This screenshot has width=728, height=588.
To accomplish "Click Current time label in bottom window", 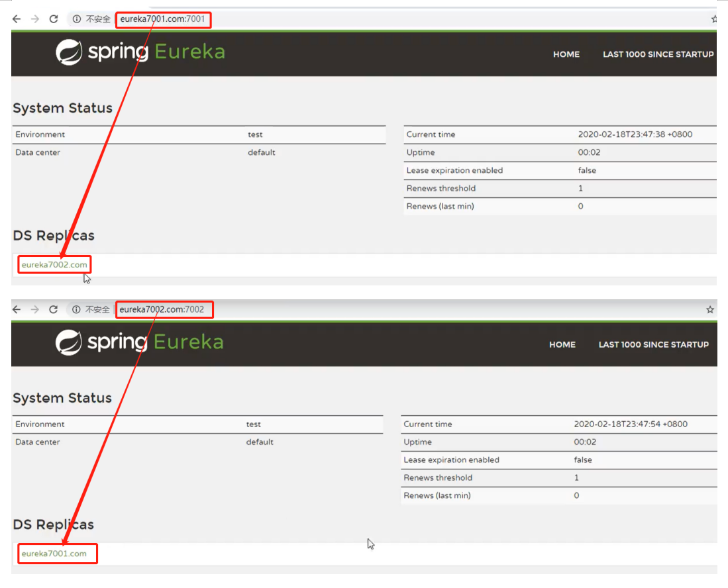I will (x=428, y=424).
